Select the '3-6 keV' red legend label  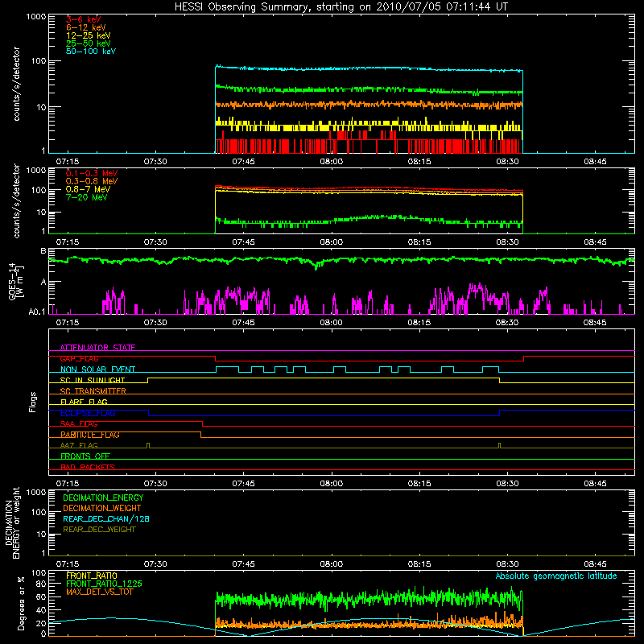tap(84, 19)
